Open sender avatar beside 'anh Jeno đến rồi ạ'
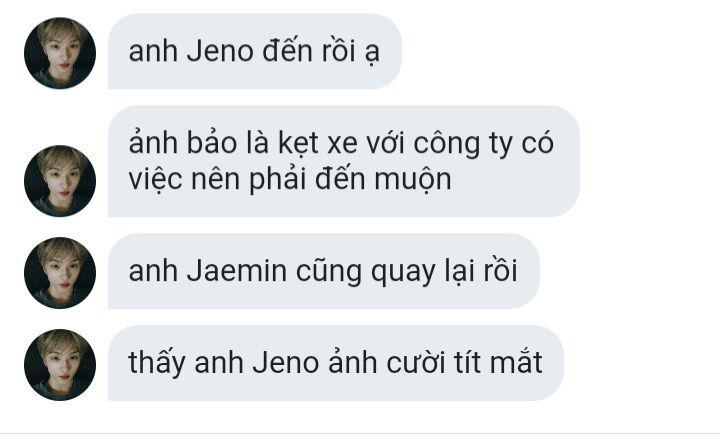The image size is (720, 438). pos(60,53)
